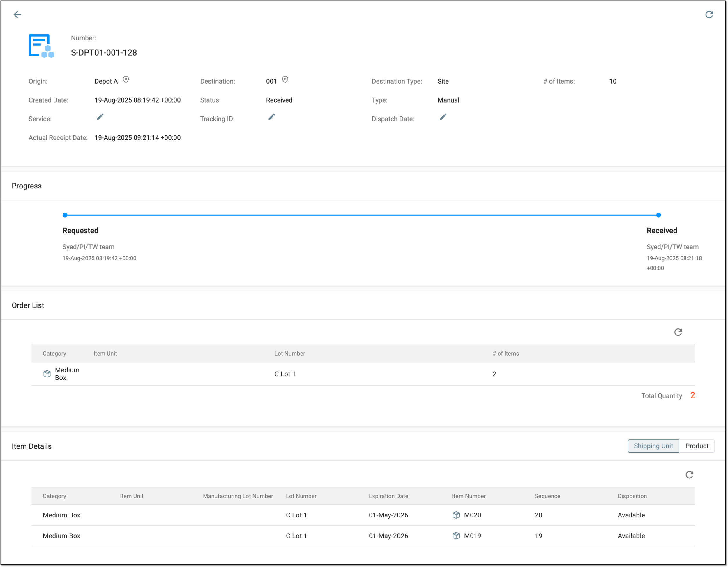Click the Depot A origin value
This screenshot has width=728, height=567.
coord(106,81)
